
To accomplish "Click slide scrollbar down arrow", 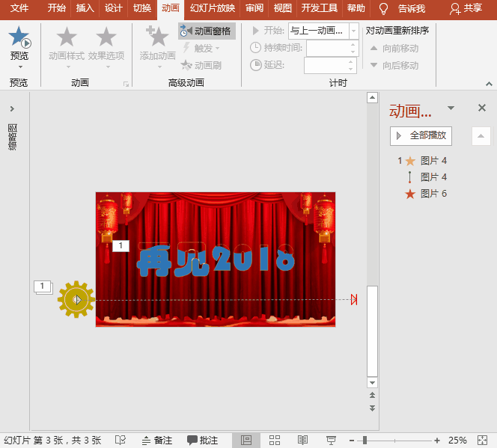I will click(x=372, y=383).
